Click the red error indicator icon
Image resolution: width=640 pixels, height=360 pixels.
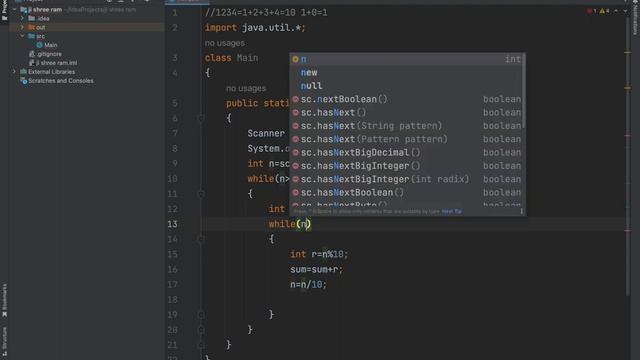tap(590, 11)
